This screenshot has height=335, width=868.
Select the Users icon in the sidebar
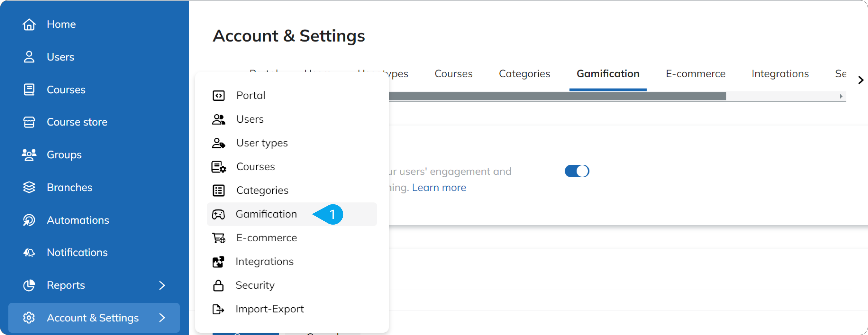coord(29,57)
